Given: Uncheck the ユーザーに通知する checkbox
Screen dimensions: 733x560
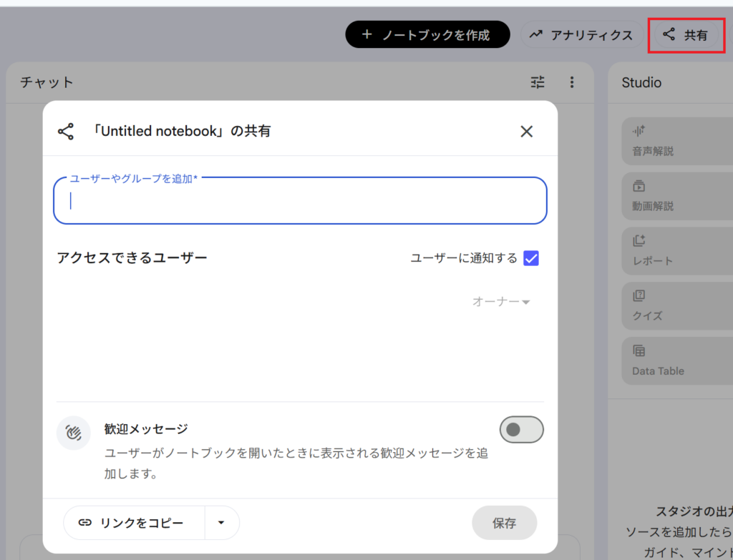Looking at the screenshot, I should coord(531,258).
